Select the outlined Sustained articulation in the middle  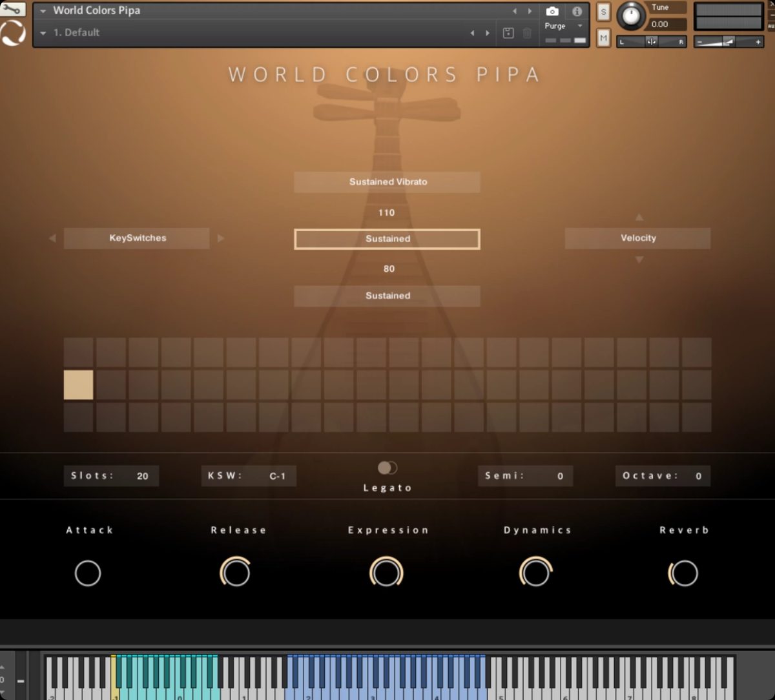point(387,239)
